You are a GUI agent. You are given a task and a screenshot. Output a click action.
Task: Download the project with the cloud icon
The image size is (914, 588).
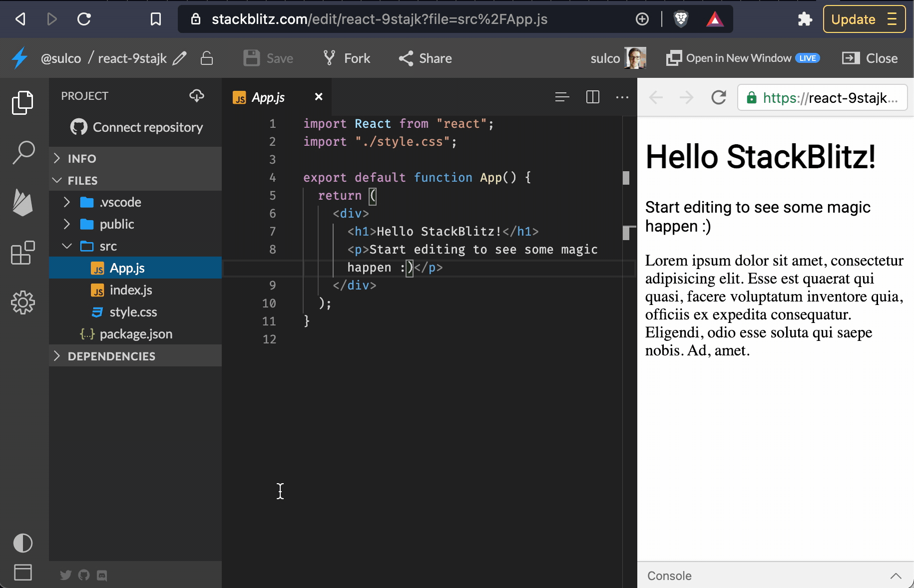tap(197, 96)
